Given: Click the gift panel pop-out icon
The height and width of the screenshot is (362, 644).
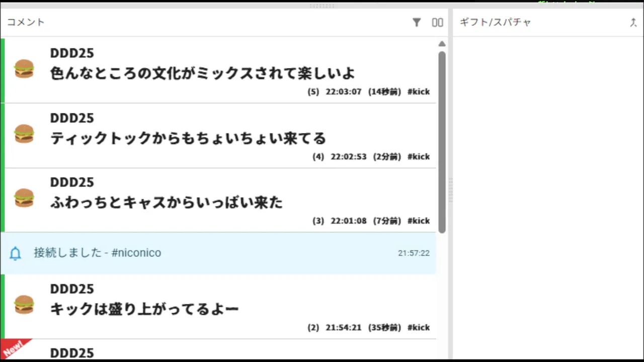Looking at the screenshot, I should 633,22.
